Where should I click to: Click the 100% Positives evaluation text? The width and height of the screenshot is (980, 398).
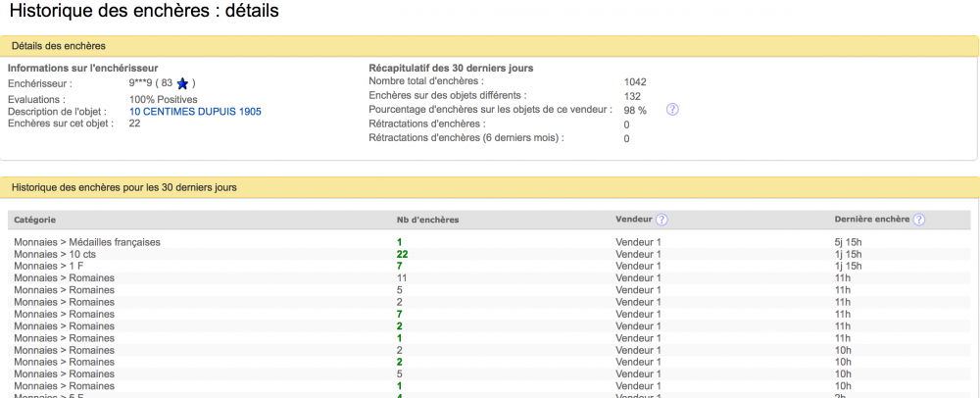[163, 99]
